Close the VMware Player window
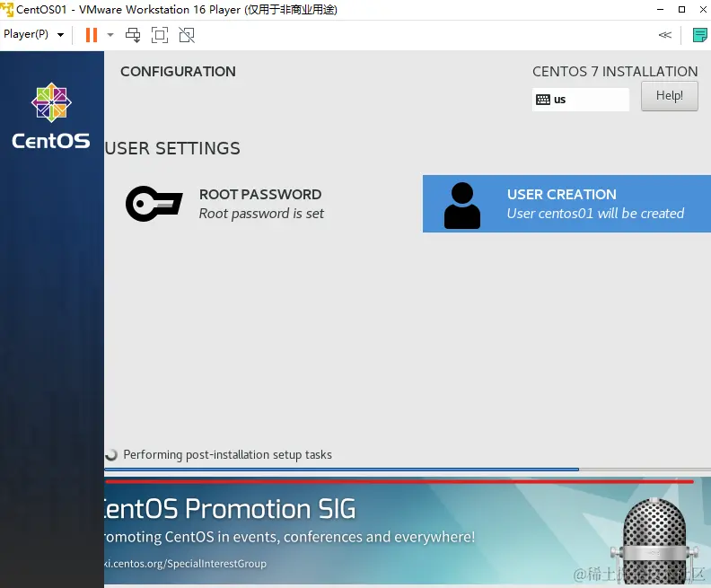711x588 pixels. (703, 10)
